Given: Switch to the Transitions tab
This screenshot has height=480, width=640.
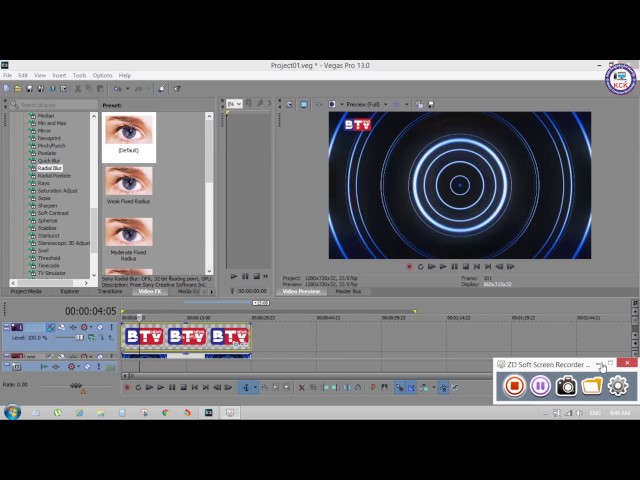Looking at the screenshot, I should (x=109, y=291).
